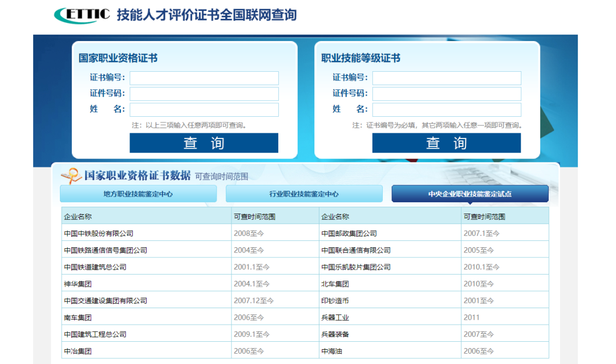Select the 中海油 cell
Viewport: 616px width, 364px height.
390,351
